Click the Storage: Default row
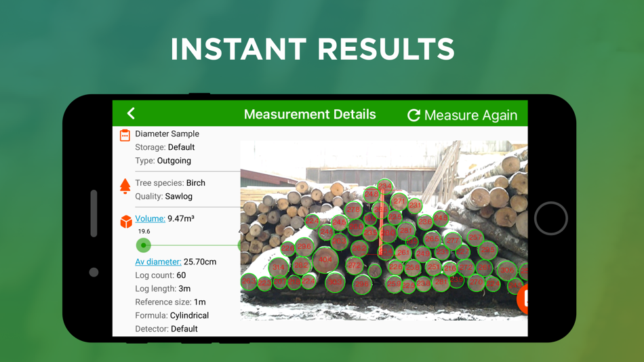 coord(165,147)
